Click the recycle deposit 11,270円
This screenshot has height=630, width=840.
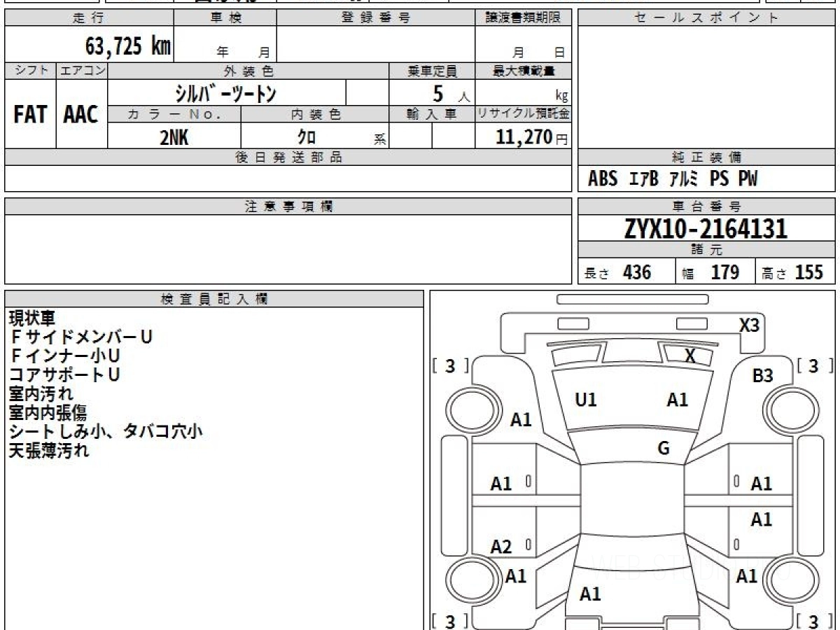click(x=531, y=136)
